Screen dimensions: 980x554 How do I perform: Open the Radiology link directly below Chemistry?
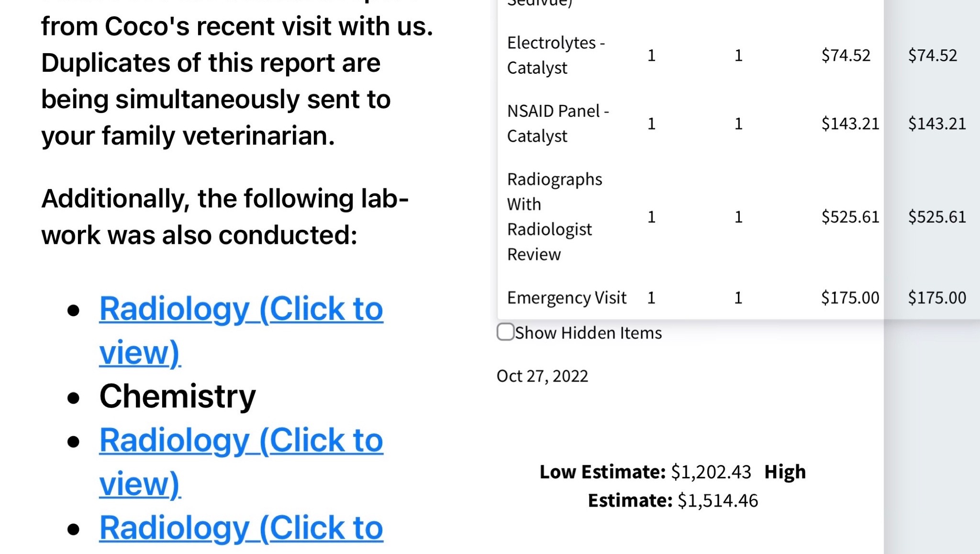(241, 441)
